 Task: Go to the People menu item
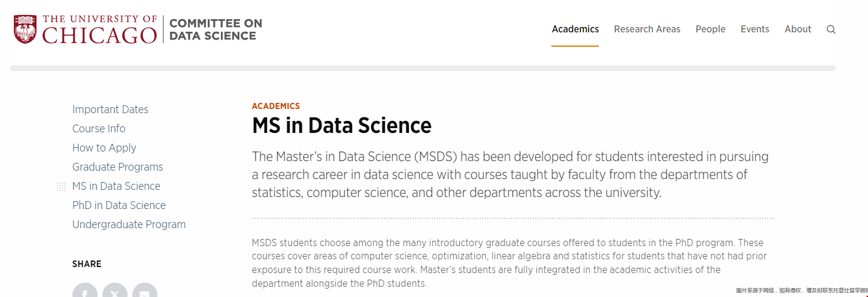coord(711,29)
